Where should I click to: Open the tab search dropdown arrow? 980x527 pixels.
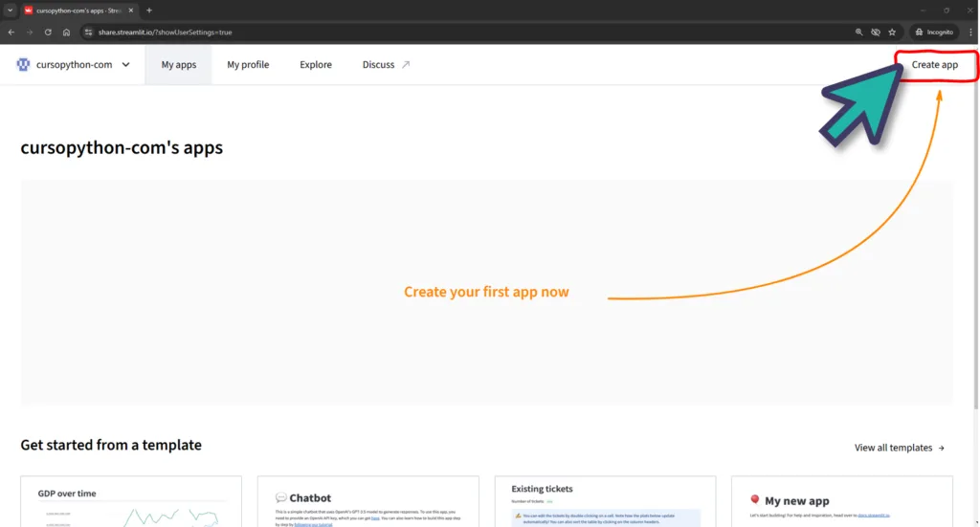click(x=10, y=10)
